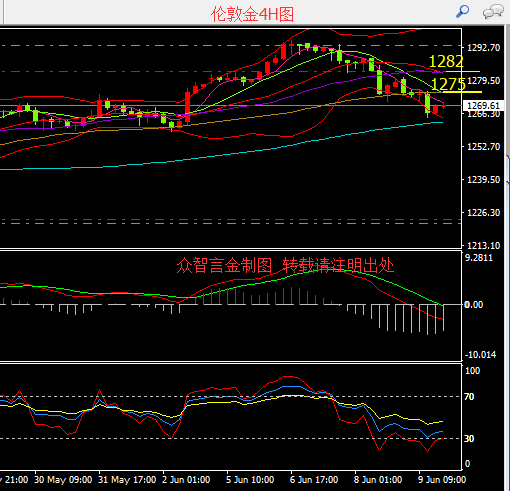Click the yellow 1282 resistance label
Image resolution: width=510 pixels, height=491 pixels.
[446, 61]
